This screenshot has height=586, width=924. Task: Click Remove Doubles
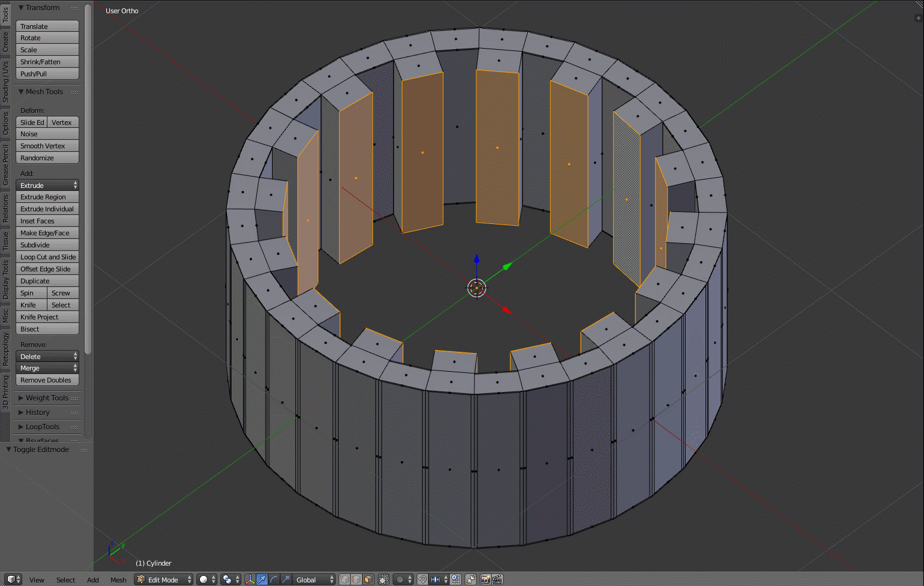pyautogui.click(x=47, y=379)
